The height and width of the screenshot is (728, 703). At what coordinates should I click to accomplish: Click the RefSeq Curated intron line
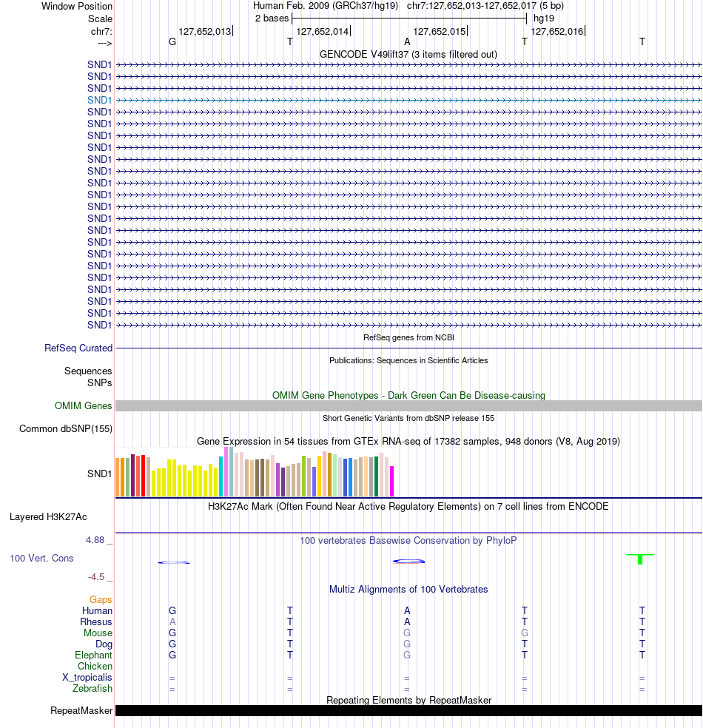(408, 348)
